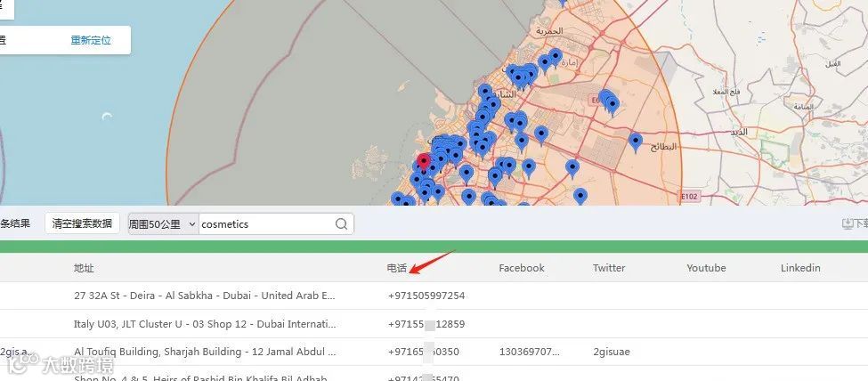The width and height of the screenshot is (868, 381).
Task: Click the Youtube column header
Action: [x=706, y=268]
